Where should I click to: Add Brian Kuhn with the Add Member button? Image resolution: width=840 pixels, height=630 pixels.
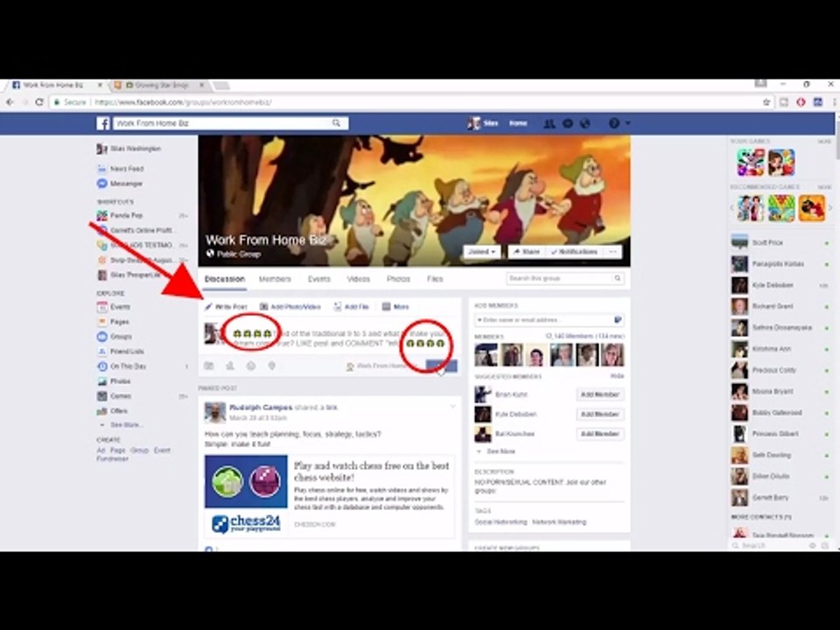click(x=600, y=395)
